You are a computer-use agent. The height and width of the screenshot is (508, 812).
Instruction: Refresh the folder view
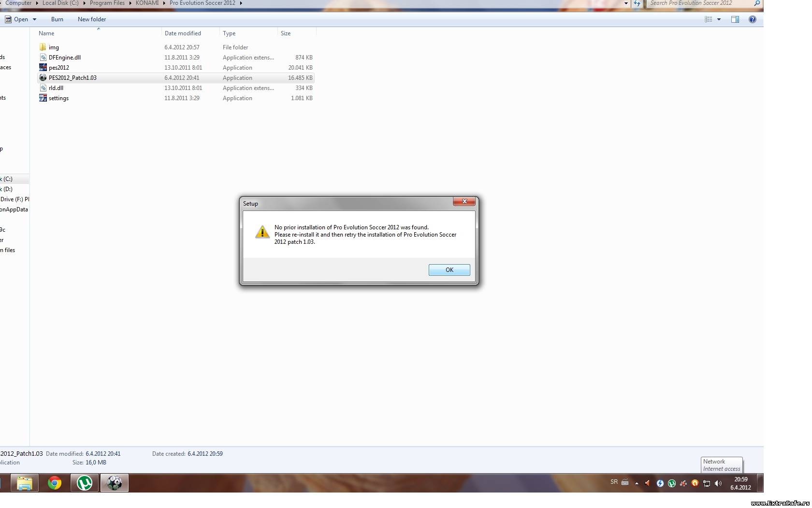click(637, 3)
